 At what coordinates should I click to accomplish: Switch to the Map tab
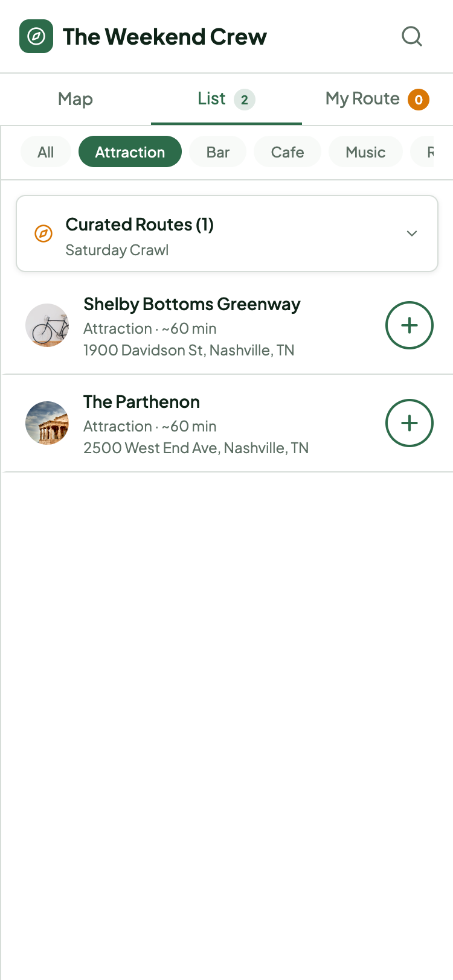(x=75, y=99)
